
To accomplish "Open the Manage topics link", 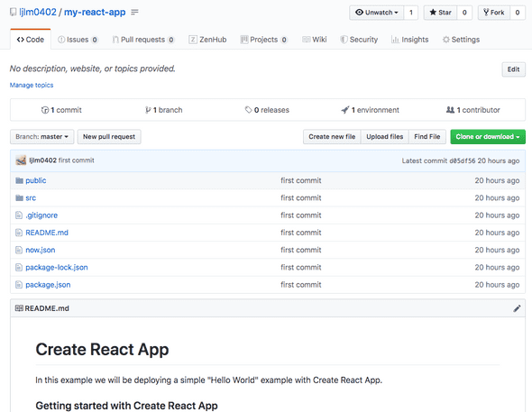I will click(32, 85).
